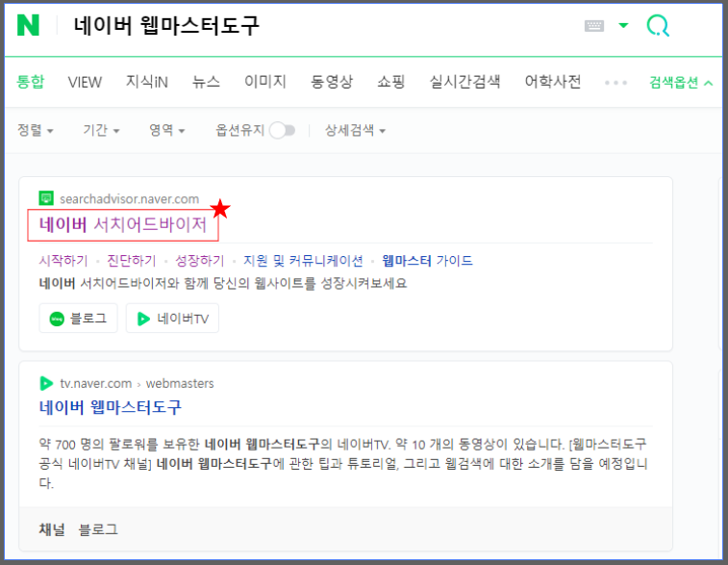Follow the 성장하기 sublink

tap(199, 261)
